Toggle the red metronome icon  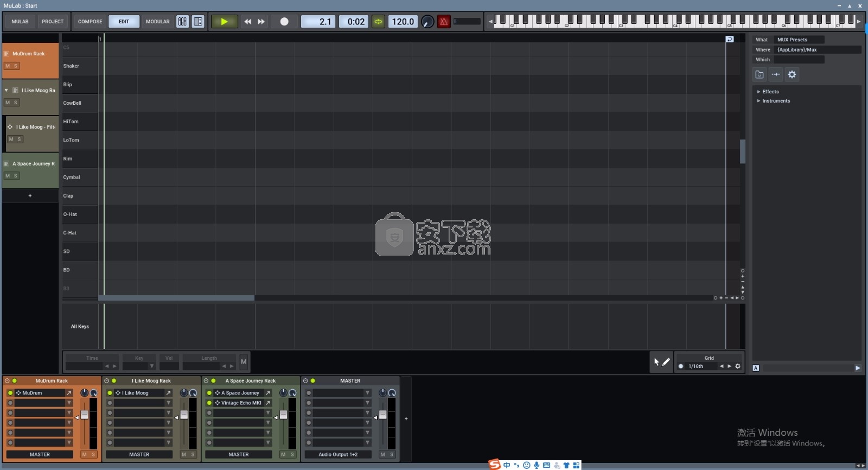click(444, 22)
